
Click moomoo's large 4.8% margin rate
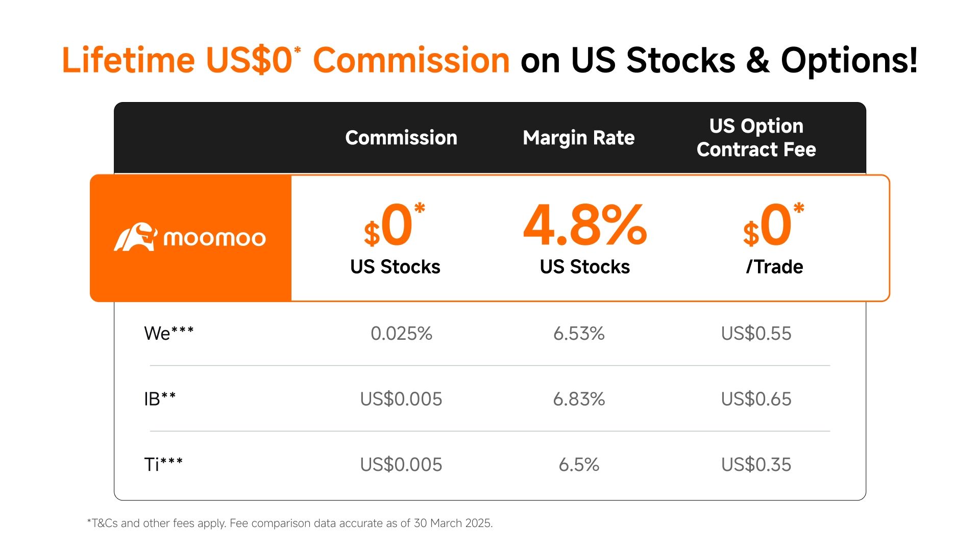click(585, 226)
